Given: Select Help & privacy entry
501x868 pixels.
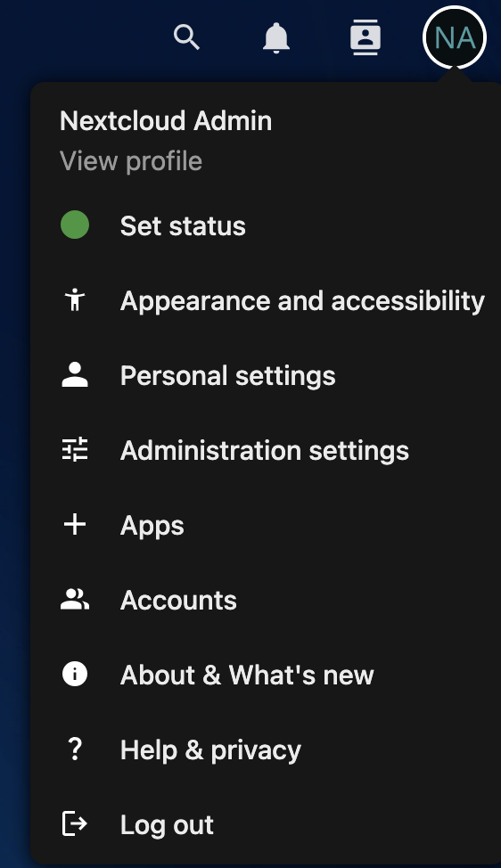Looking at the screenshot, I should coord(266,749).
